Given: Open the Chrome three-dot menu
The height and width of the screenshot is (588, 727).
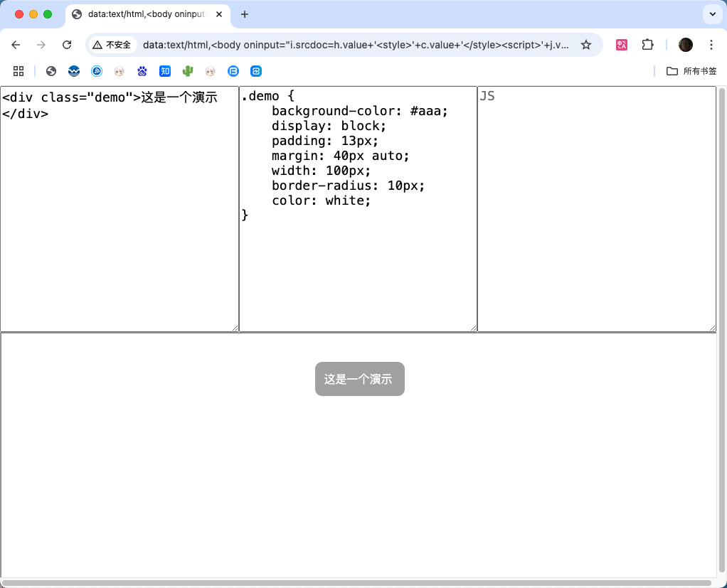Looking at the screenshot, I should [x=711, y=44].
